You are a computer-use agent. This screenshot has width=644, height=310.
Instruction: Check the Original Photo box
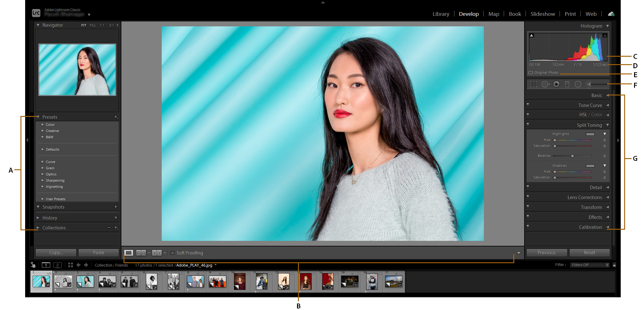[x=531, y=73]
